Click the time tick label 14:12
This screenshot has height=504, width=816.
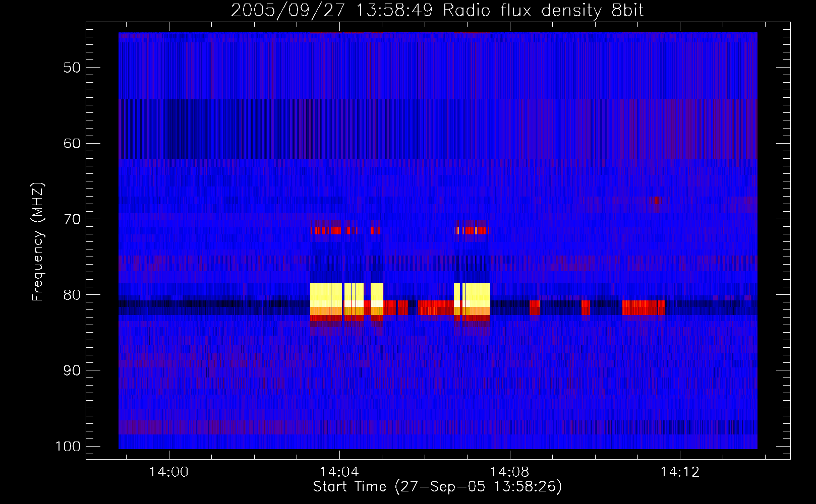tap(680, 472)
